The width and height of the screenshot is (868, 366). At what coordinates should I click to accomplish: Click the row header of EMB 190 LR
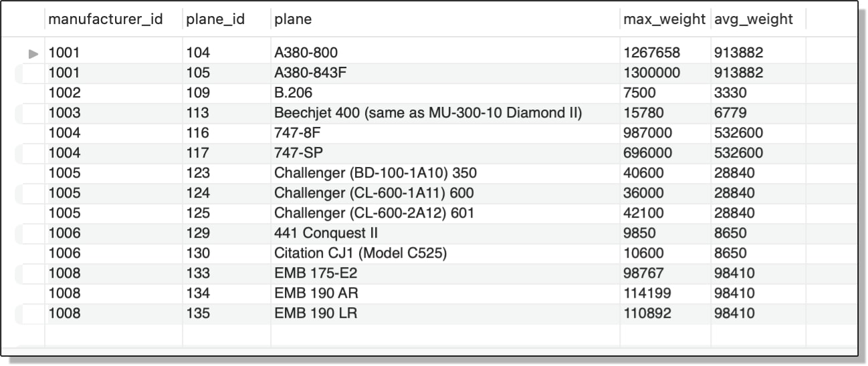click(30, 313)
